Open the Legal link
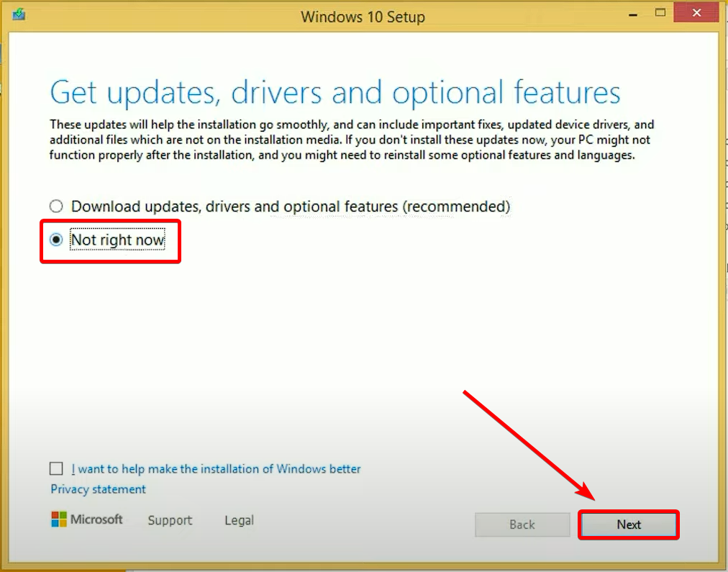This screenshot has height=572, width=728. (239, 520)
